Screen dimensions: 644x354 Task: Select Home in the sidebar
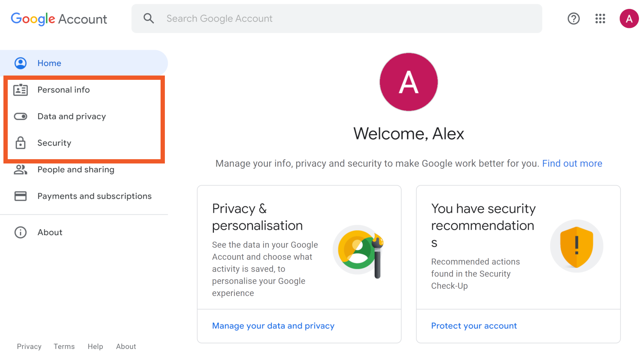pos(49,63)
